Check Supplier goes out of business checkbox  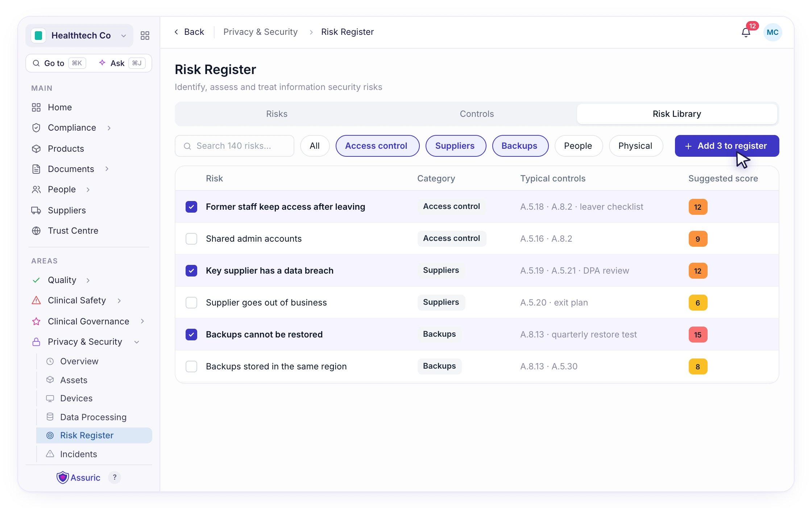point(191,303)
